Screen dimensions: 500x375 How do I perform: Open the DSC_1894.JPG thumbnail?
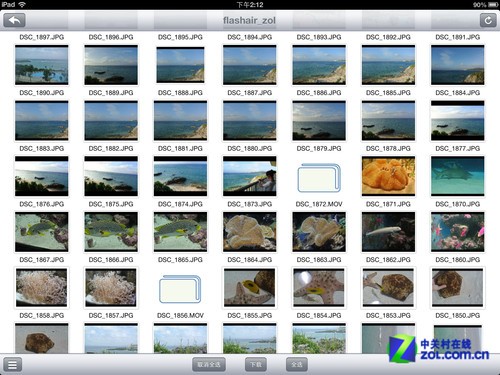(x=250, y=65)
